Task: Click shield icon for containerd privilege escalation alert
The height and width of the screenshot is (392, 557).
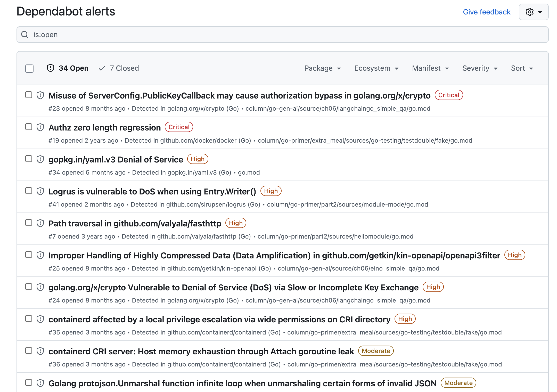Action: pyautogui.click(x=40, y=319)
